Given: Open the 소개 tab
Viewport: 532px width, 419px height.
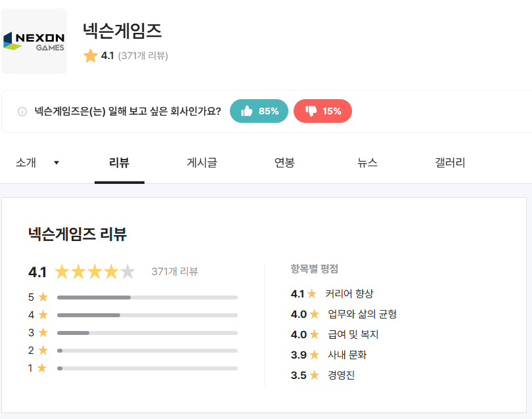Looking at the screenshot, I should (x=26, y=163).
